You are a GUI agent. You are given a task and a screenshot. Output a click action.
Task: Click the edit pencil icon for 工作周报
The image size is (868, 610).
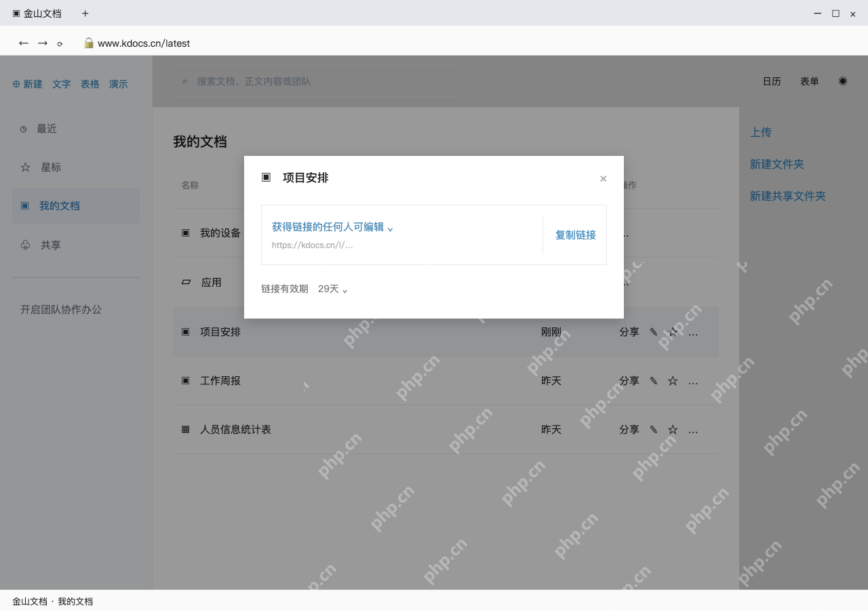coord(654,381)
